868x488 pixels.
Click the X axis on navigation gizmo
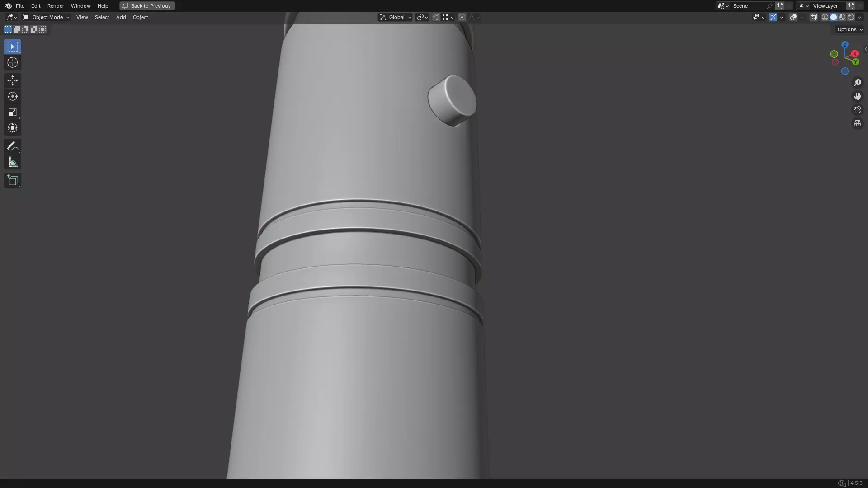click(854, 54)
